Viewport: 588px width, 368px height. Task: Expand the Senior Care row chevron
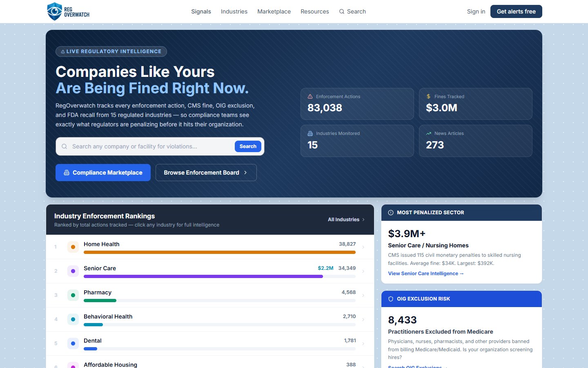click(363, 271)
